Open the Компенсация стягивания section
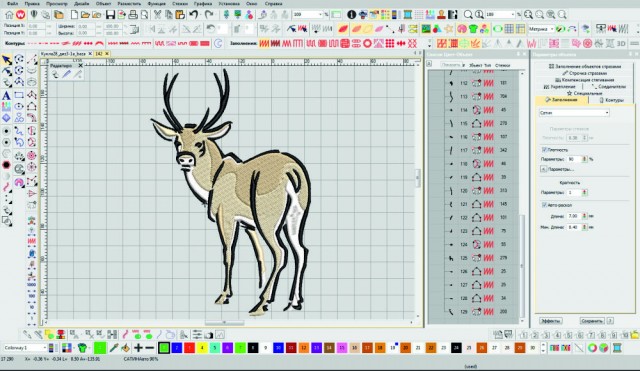640x371 pixels. click(584, 80)
